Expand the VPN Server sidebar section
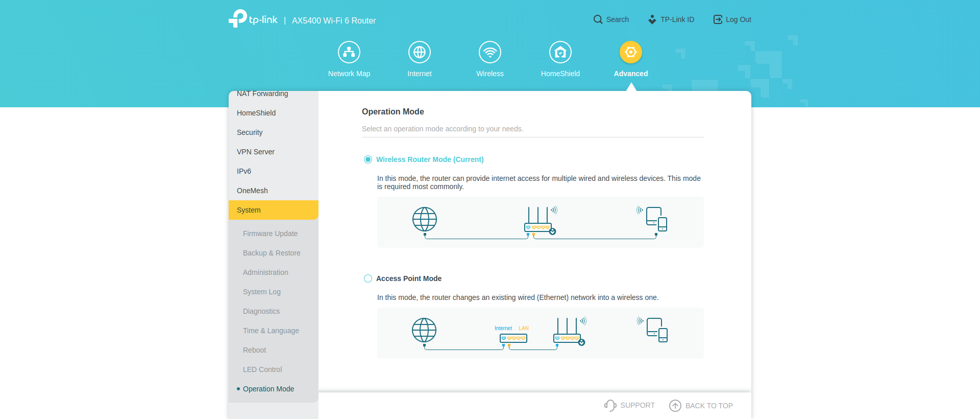Image resolution: width=980 pixels, height=419 pixels. coord(256,152)
